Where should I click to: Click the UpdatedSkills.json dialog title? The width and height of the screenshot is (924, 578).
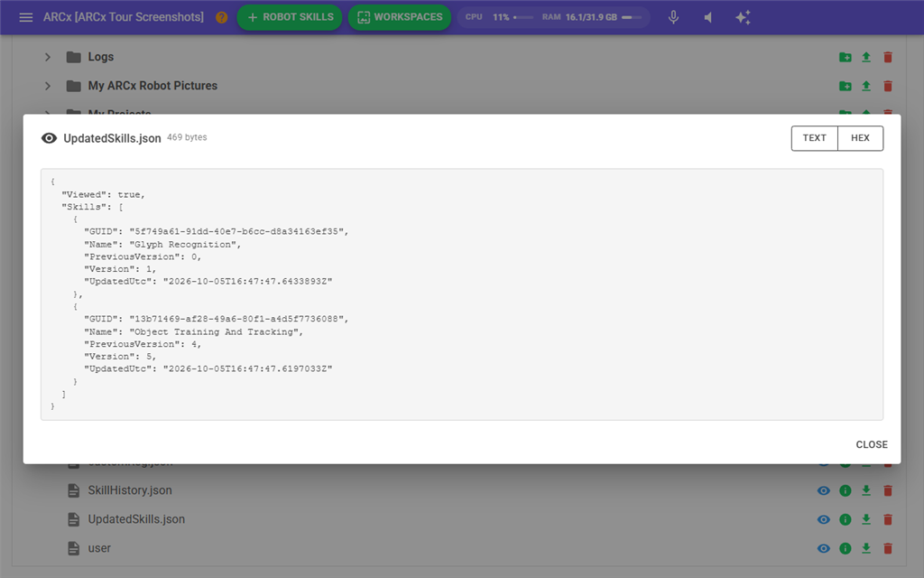point(112,138)
